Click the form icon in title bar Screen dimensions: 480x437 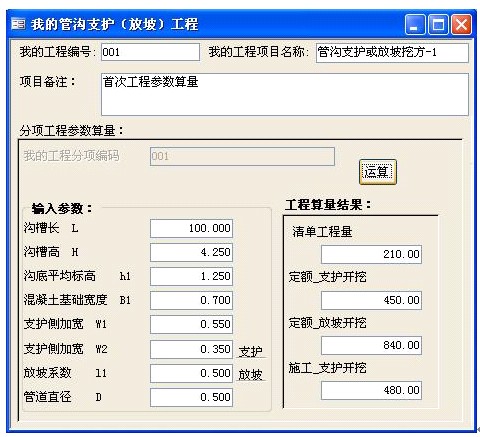18,24
